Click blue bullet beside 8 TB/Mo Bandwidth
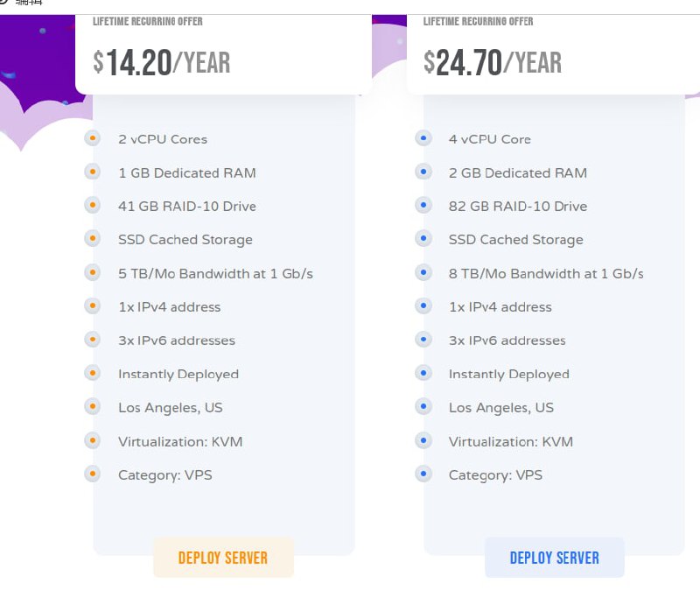Screen dimensions: 700x597 pyautogui.click(x=423, y=272)
